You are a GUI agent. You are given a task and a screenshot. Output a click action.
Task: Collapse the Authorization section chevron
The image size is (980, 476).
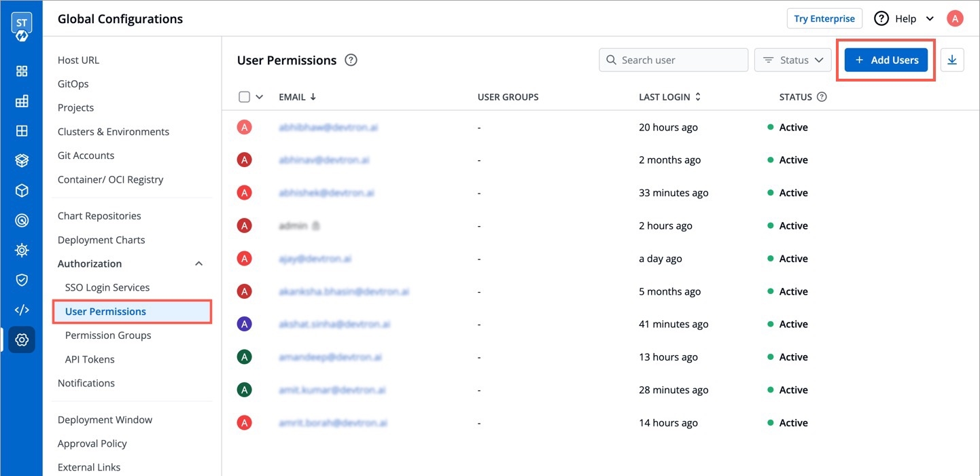coord(199,263)
